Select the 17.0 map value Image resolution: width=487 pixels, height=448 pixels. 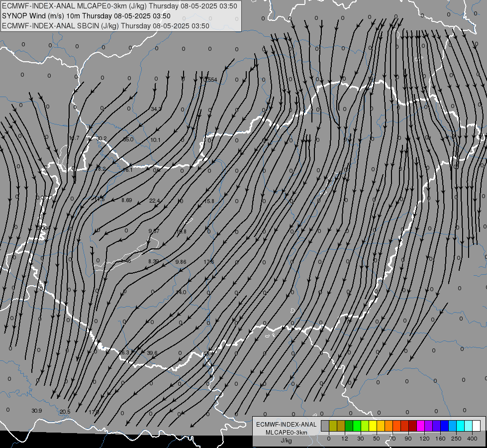coord(94,412)
